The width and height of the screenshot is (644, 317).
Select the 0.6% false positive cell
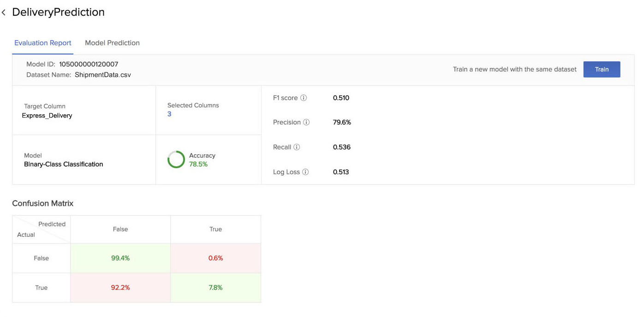(x=215, y=258)
